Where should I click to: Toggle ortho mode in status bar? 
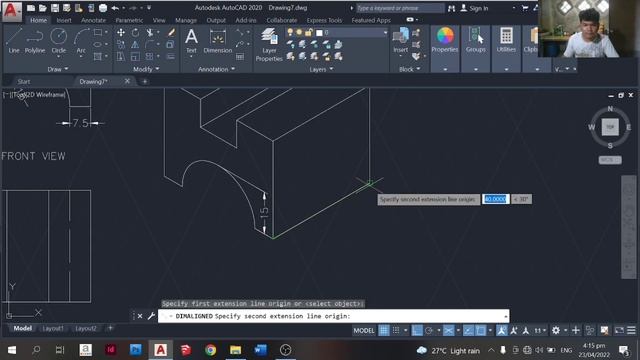tap(417, 330)
